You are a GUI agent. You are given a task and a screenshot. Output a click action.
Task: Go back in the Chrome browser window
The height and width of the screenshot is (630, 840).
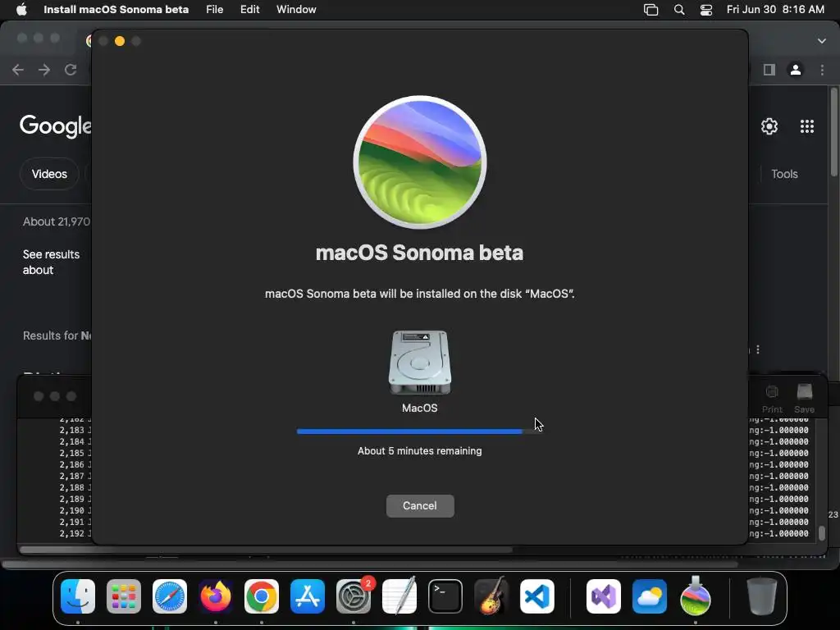pos(18,70)
